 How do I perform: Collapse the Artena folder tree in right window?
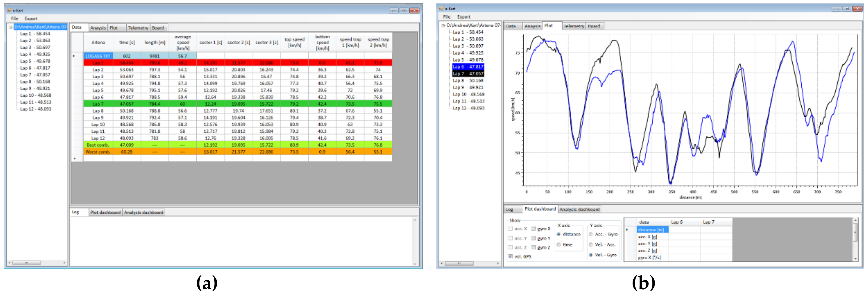443,25
